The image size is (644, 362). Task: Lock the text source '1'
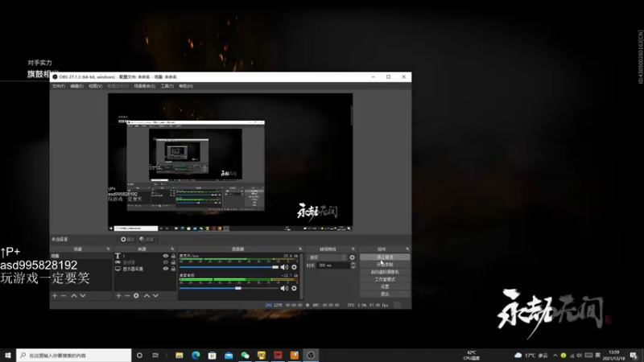tap(173, 256)
